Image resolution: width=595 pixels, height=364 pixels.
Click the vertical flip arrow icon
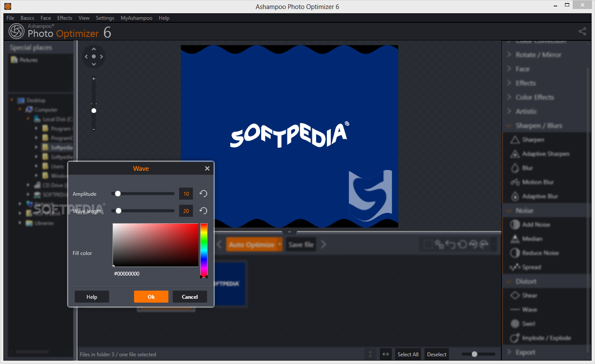(370, 354)
